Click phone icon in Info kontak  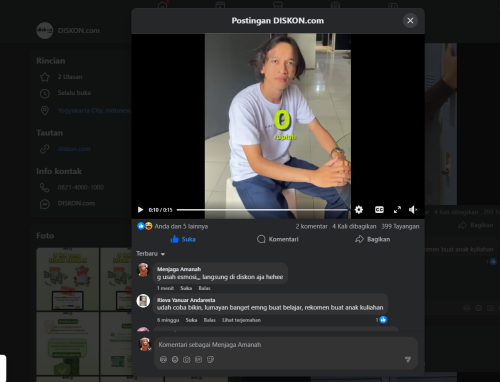click(45, 188)
